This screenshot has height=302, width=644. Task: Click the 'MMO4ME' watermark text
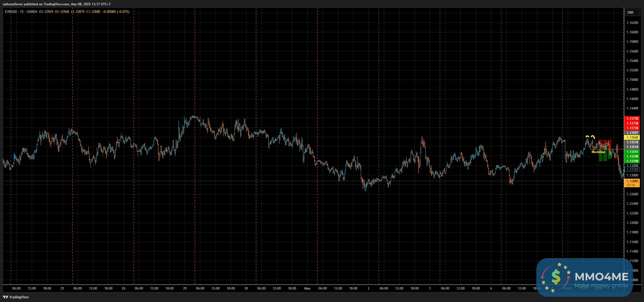click(601, 277)
